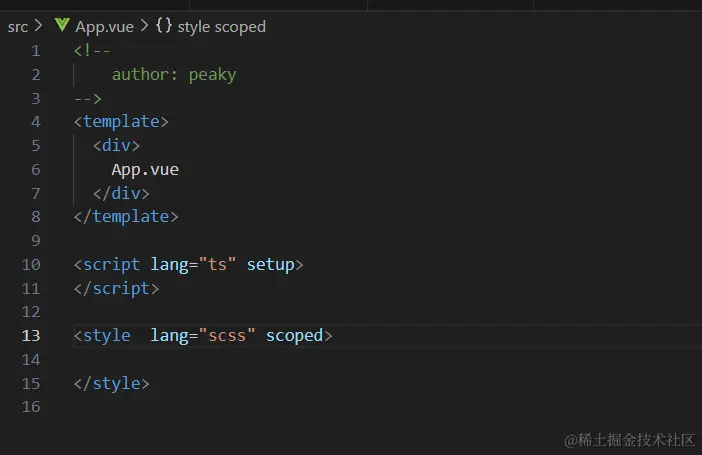The image size is (702, 455).
Task: Select line number 1 in the gutter
Action: [x=36, y=50]
